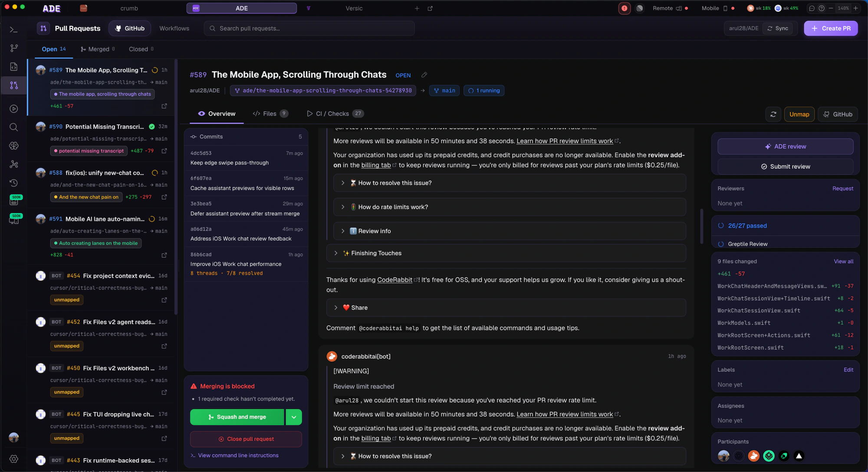
Task: Switch to the crumb workspace tab
Action: [x=129, y=8]
